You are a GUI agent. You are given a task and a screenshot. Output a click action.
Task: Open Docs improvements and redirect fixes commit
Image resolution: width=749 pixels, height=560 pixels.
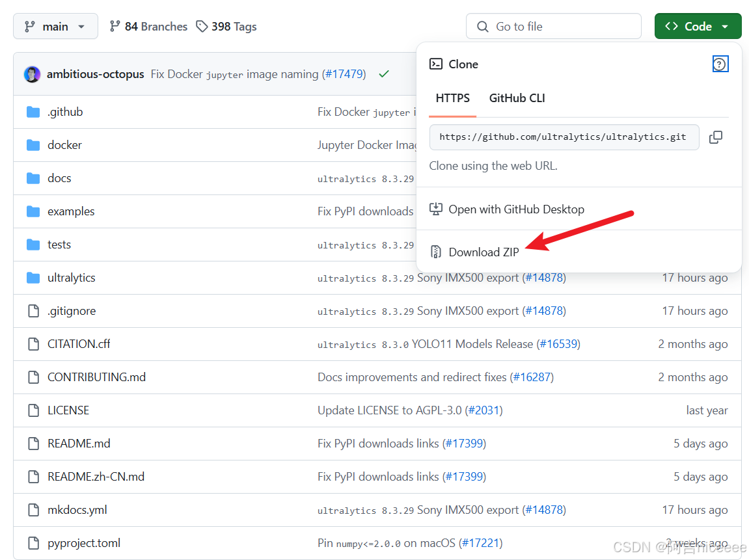point(412,377)
